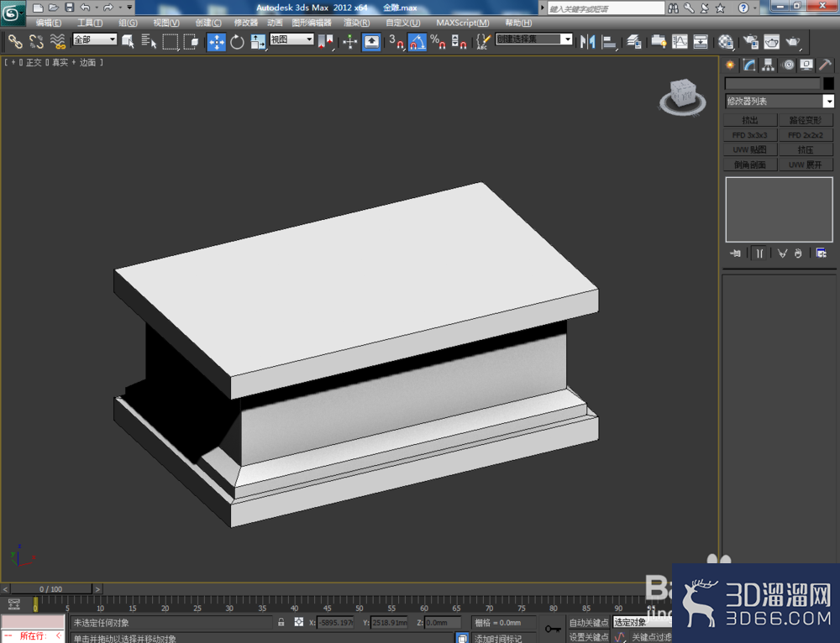
Task: Click the UVW 展开 modifier button
Action: point(806,165)
